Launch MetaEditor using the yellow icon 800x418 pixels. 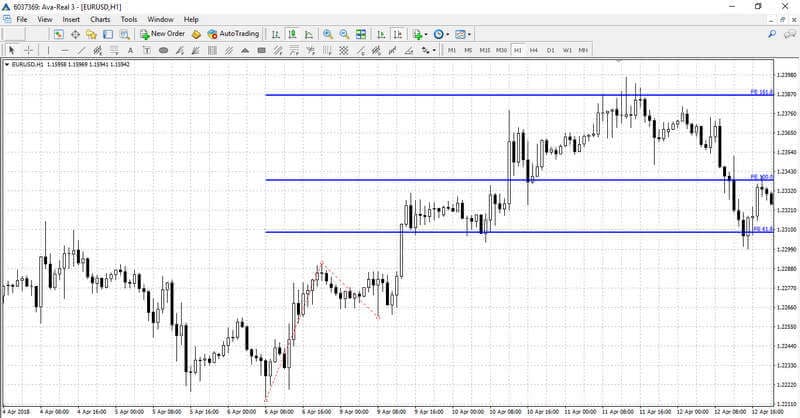tap(196, 34)
